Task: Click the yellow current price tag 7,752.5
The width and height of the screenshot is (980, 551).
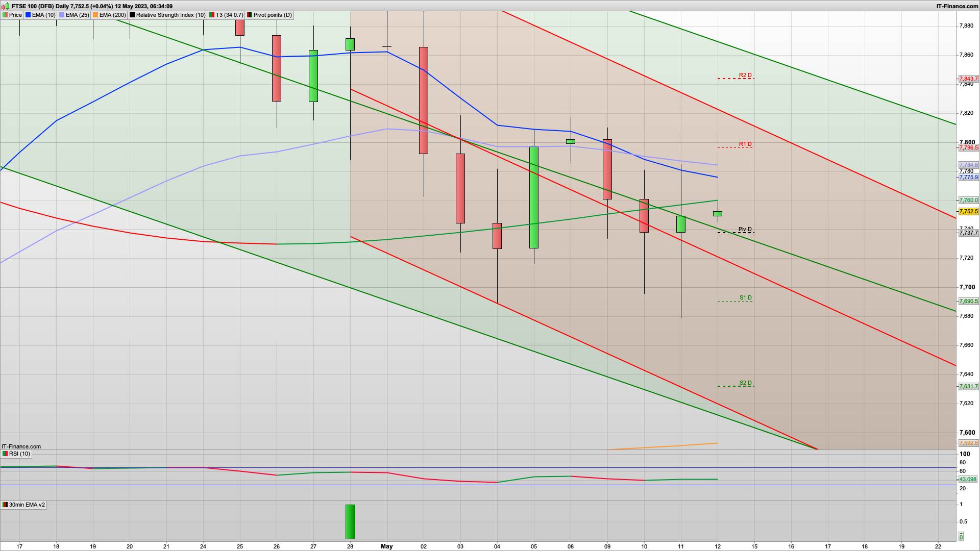Action: pos(968,211)
